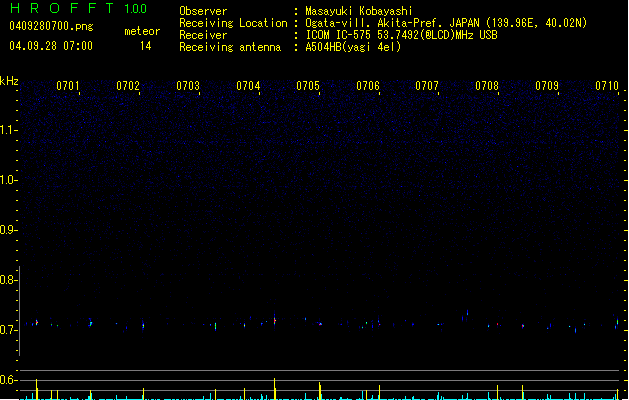Click the 0708 time marker
629x400 pixels.
click(487, 86)
